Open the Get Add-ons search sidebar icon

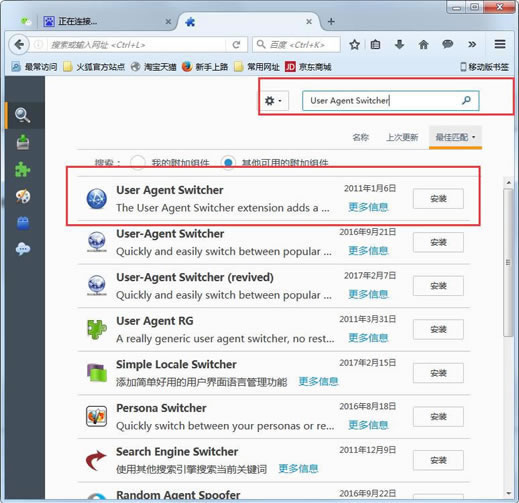click(23, 115)
